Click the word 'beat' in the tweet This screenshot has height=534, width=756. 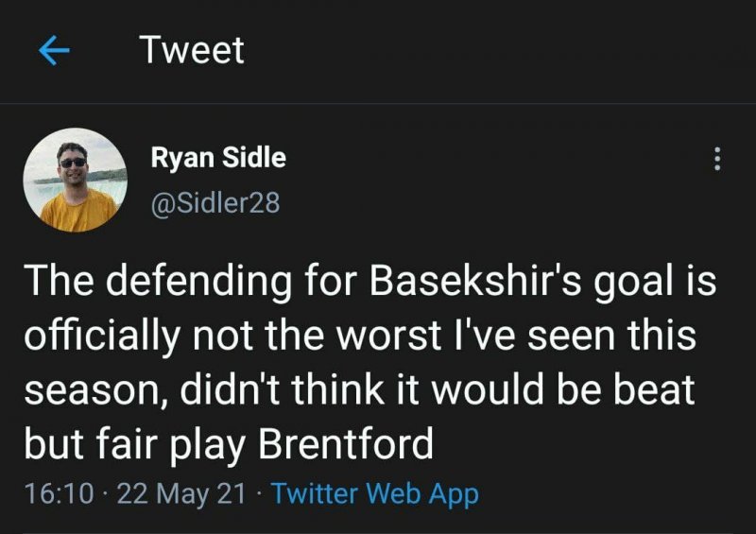point(654,390)
